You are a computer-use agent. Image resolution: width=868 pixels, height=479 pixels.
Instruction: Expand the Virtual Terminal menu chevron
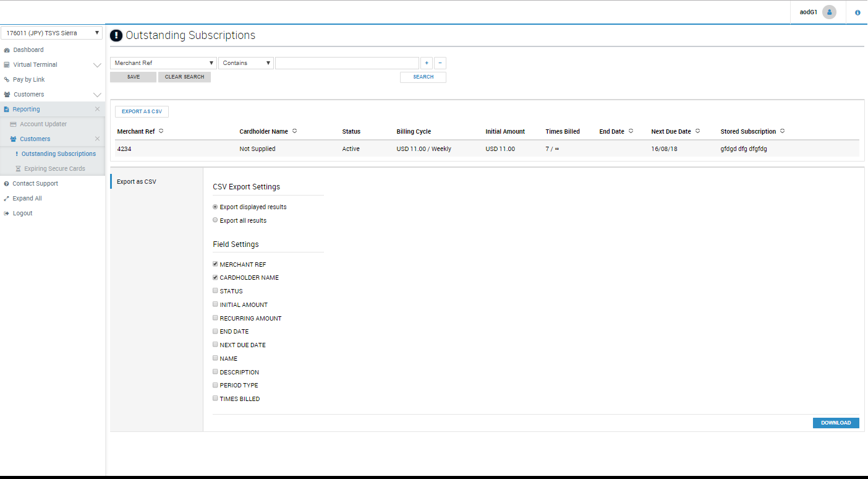(x=97, y=65)
